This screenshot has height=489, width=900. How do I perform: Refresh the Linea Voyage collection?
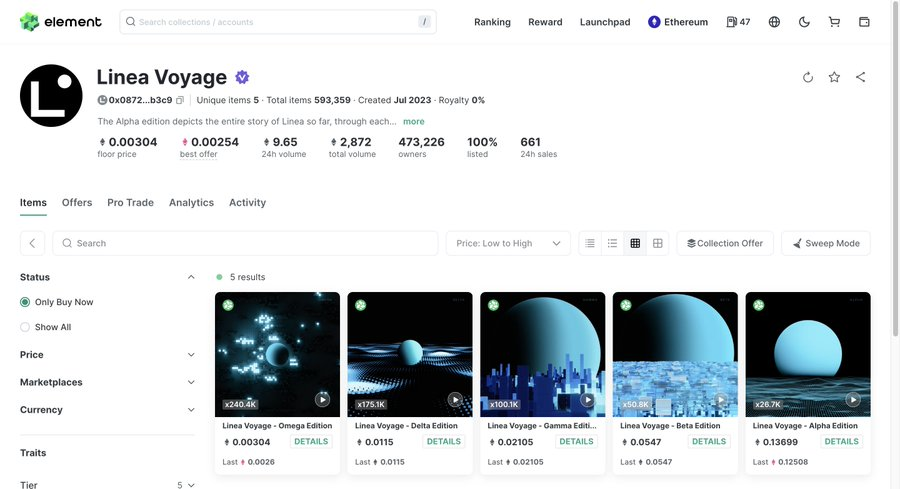coord(808,77)
